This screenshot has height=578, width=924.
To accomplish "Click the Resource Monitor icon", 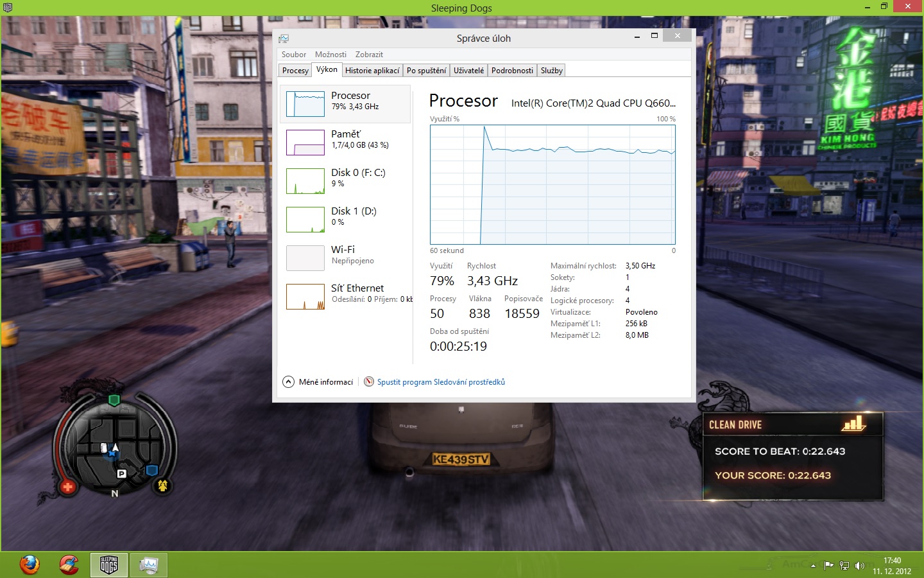I will 369,381.
